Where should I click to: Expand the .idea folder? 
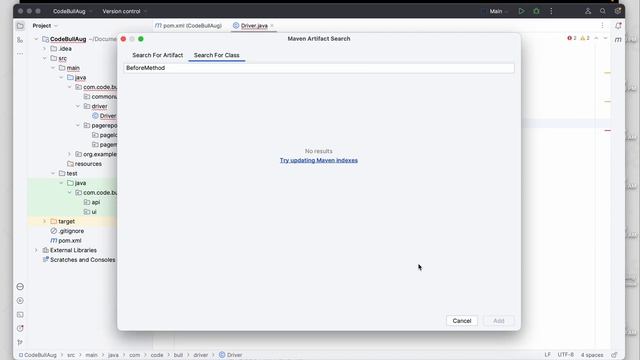tap(44, 49)
